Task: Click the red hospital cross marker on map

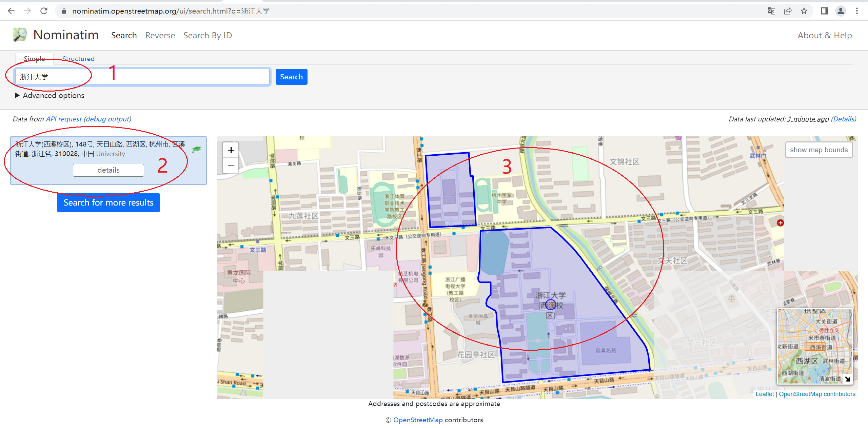Action: [781, 223]
